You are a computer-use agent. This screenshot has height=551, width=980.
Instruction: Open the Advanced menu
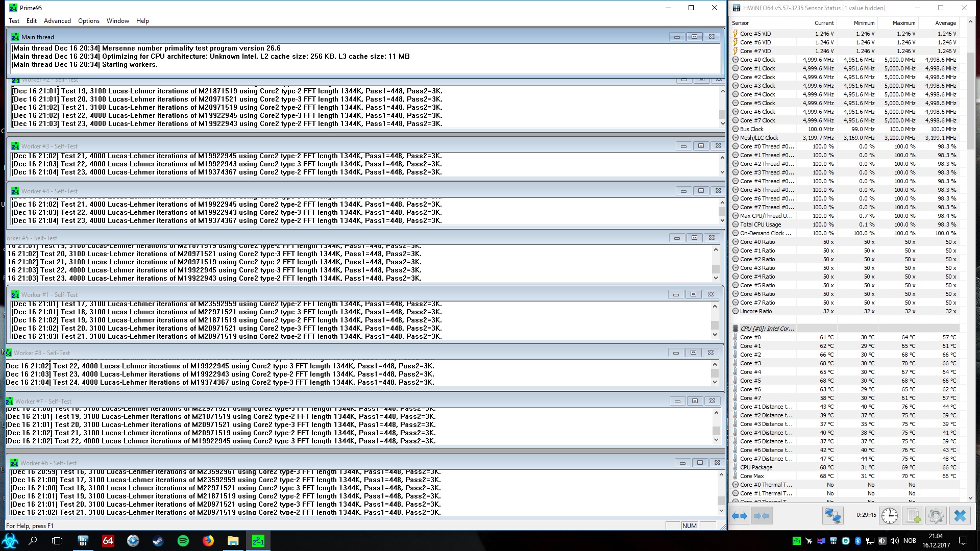pyautogui.click(x=57, y=21)
